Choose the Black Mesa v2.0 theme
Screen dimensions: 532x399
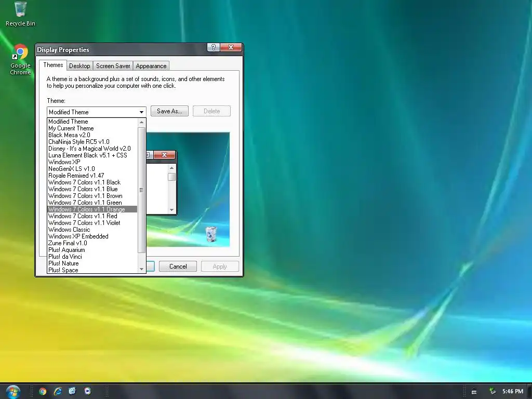92,135
